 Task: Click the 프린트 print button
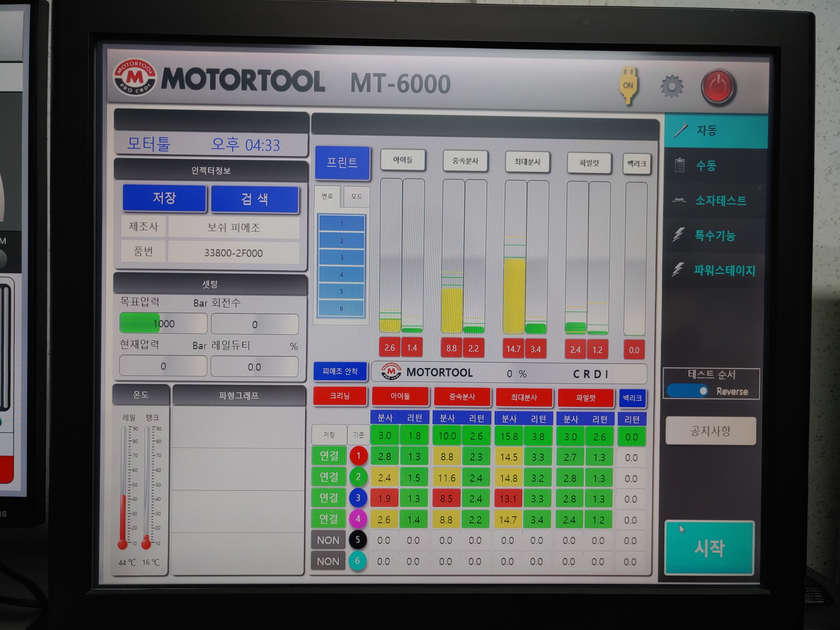(x=342, y=162)
